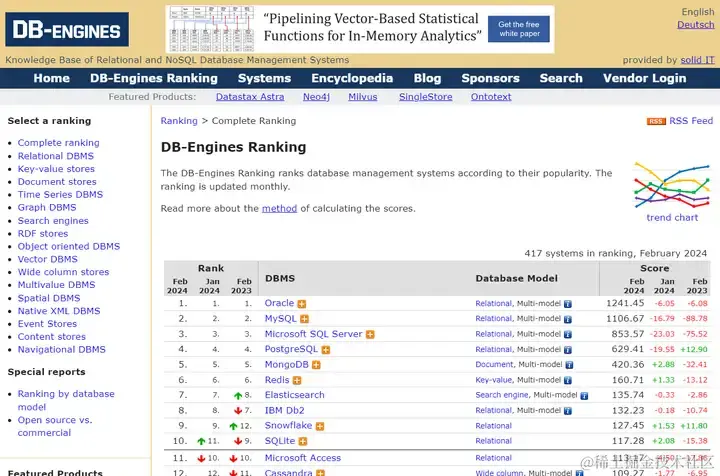Open the solid IT provider link
Viewport: 720px width, 476px height.
point(698,60)
